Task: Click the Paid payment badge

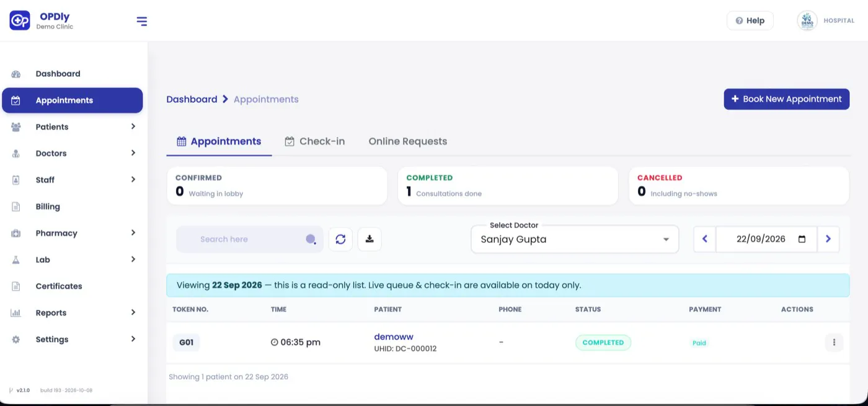Action: point(699,343)
